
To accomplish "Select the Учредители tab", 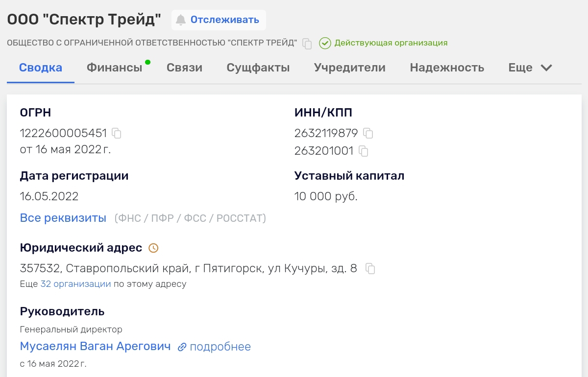I will tap(349, 68).
